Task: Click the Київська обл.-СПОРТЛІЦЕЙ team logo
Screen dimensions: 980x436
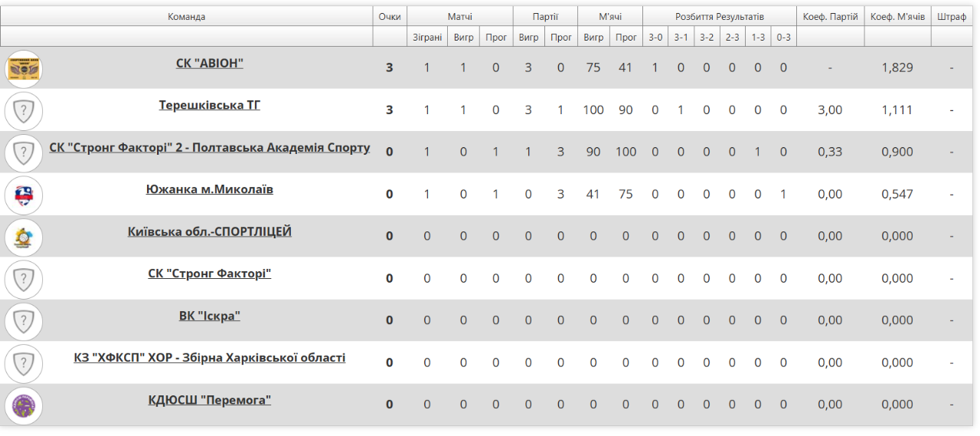Action: click(x=24, y=237)
